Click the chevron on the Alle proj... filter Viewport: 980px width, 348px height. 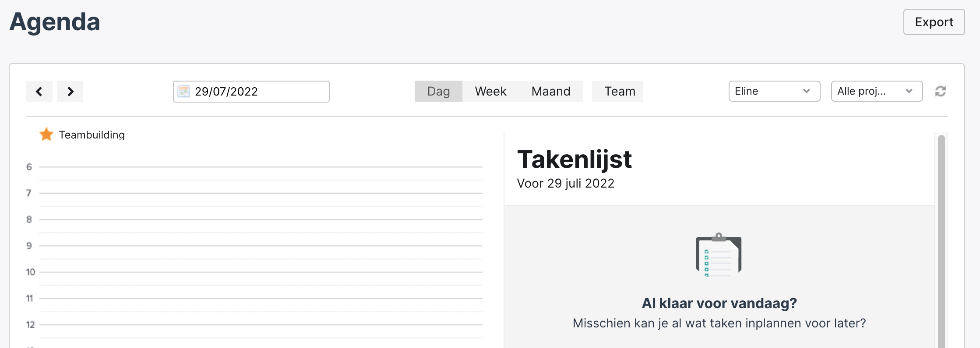909,91
